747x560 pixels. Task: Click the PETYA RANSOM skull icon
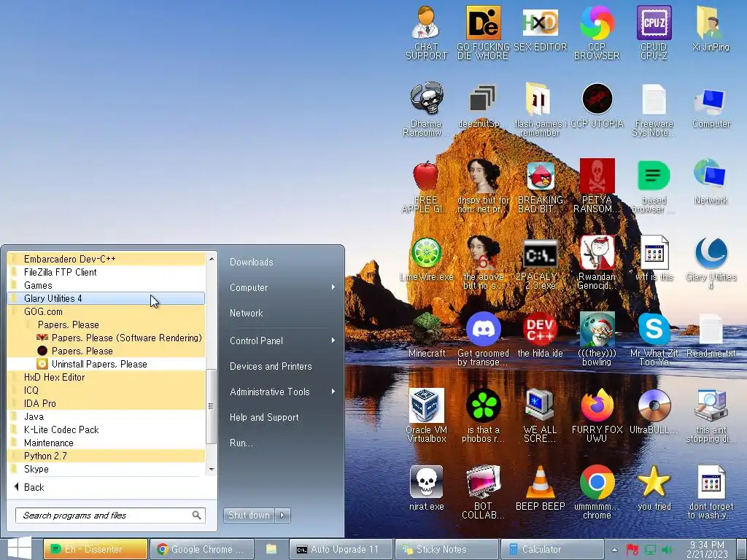(597, 186)
